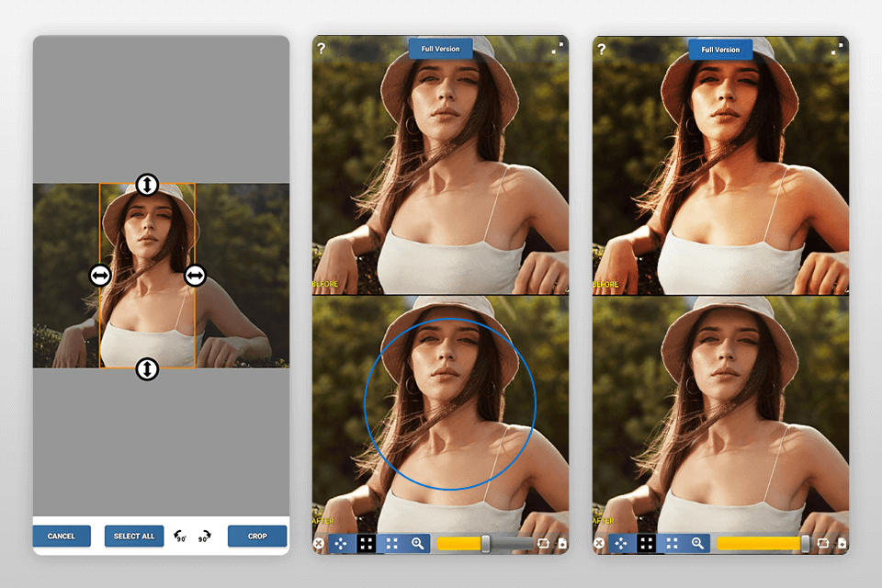Click the yellow intensity slider in right panel

pos(763,544)
